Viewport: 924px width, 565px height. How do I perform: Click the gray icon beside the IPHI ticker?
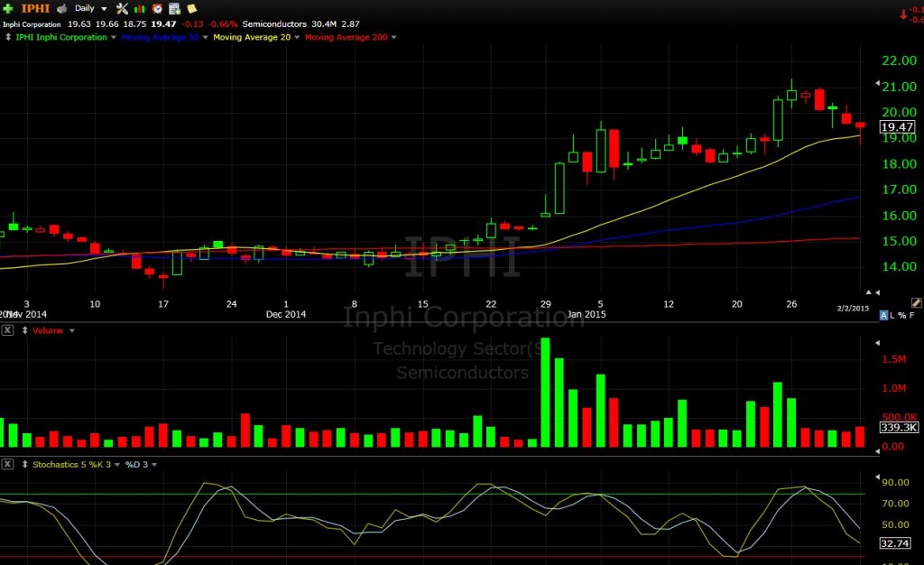(61, 8)
